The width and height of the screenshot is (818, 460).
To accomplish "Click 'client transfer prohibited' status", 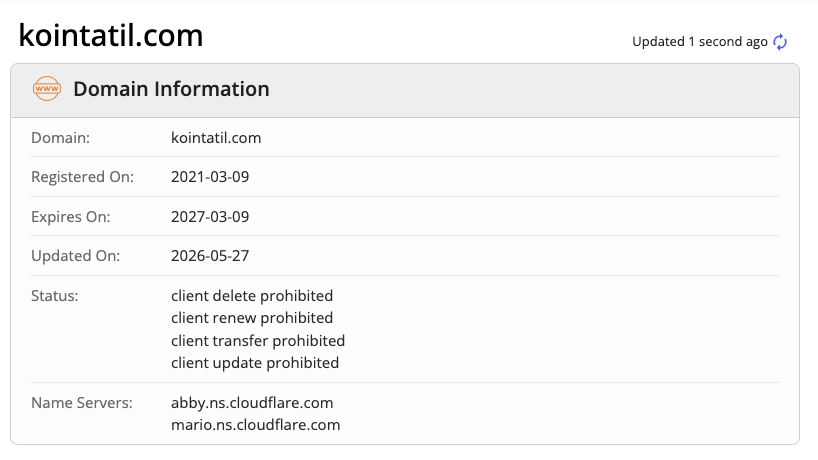I will (258, 341).
